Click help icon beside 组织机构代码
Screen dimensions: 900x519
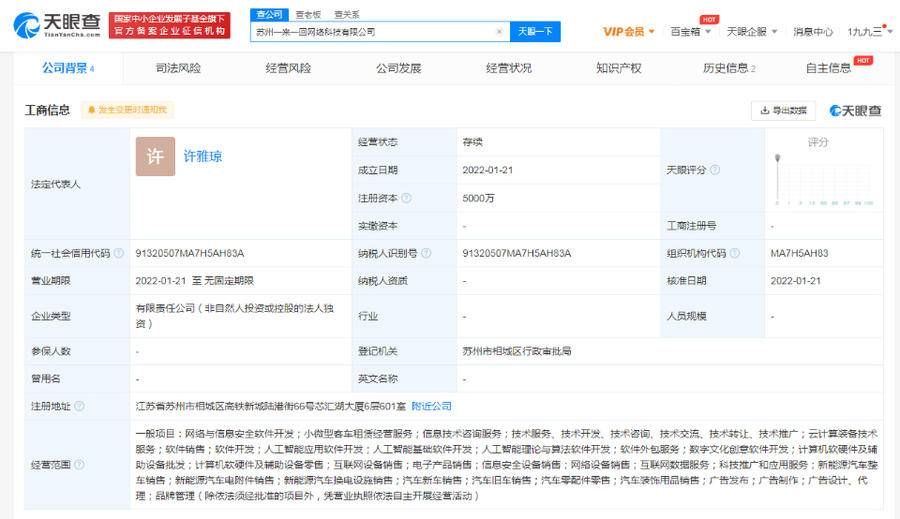click(734, 253)
